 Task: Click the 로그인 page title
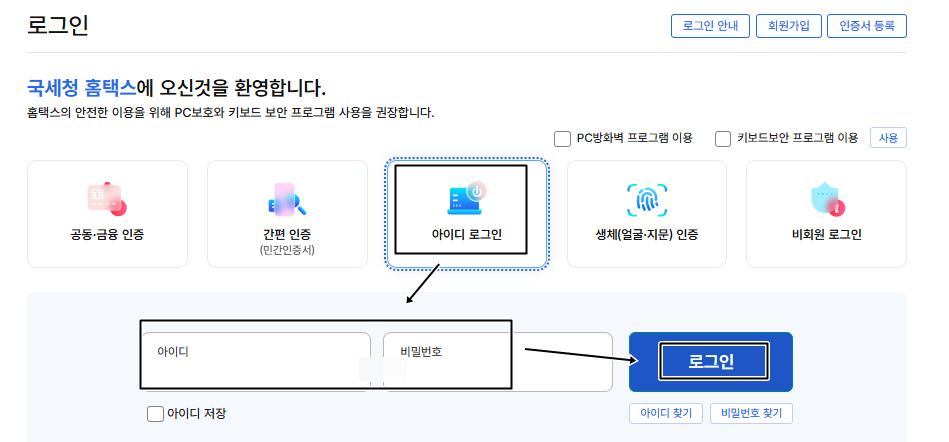point(58,25)
